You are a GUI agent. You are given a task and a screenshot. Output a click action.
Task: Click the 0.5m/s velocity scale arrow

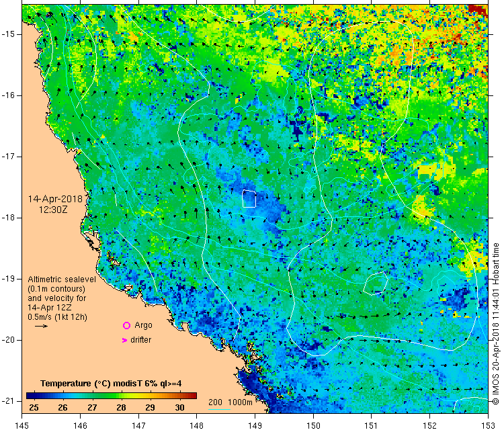pyautogui.click(x=41, y=327)
